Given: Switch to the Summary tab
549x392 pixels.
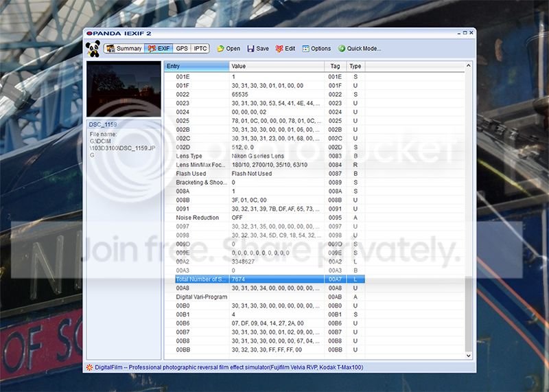Looking at the screenshot, I should point(124,49).
